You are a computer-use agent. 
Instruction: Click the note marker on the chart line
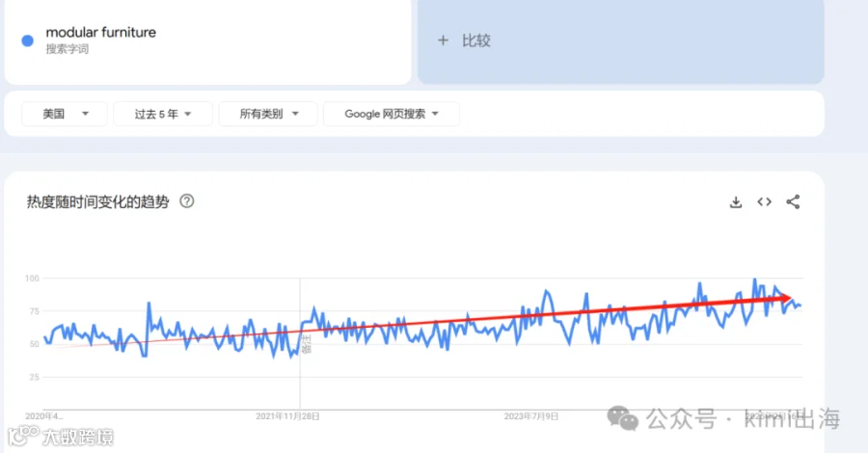(x=306, y=343)
